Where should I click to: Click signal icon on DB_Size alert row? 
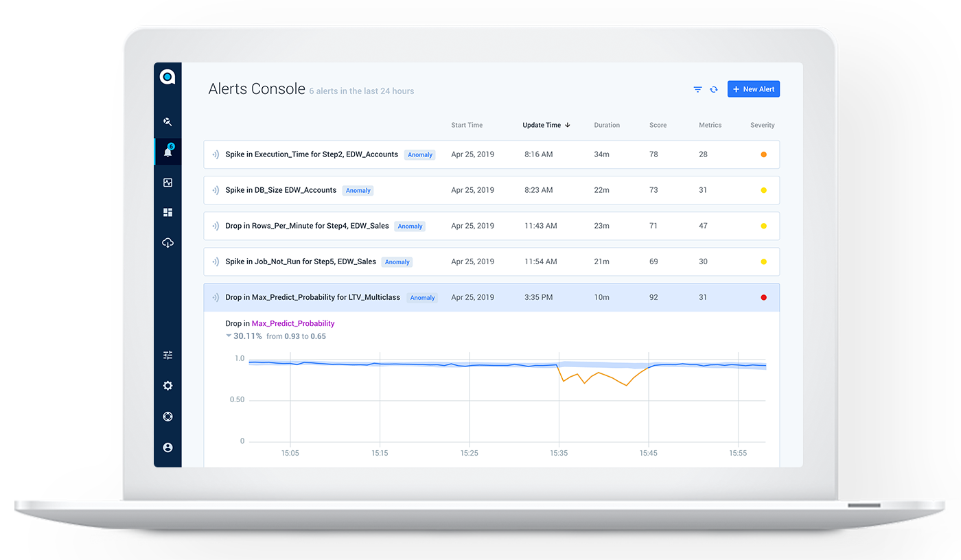pyautogui.click(x=216, y=191)
